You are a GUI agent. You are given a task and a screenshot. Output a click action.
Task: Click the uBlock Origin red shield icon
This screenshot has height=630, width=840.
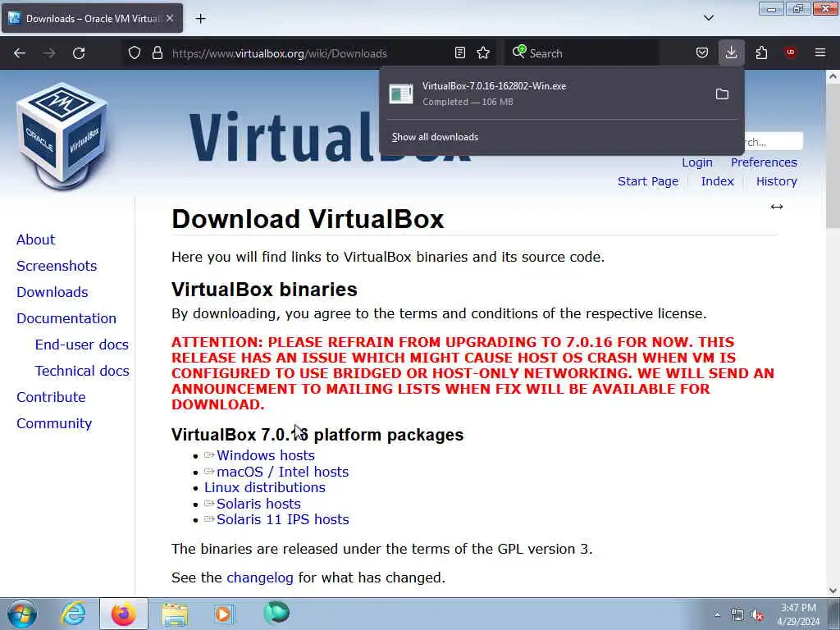(x=790, y=52)
